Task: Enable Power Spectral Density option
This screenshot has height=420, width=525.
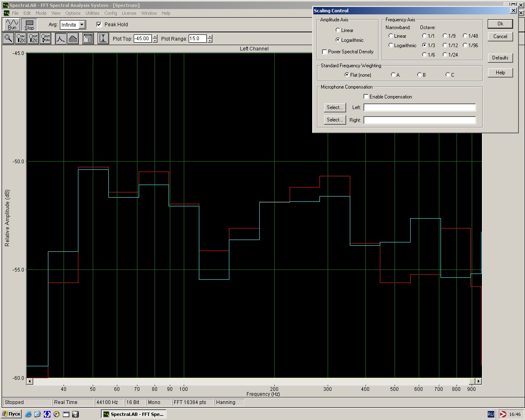Action: [x=325, y=52]
